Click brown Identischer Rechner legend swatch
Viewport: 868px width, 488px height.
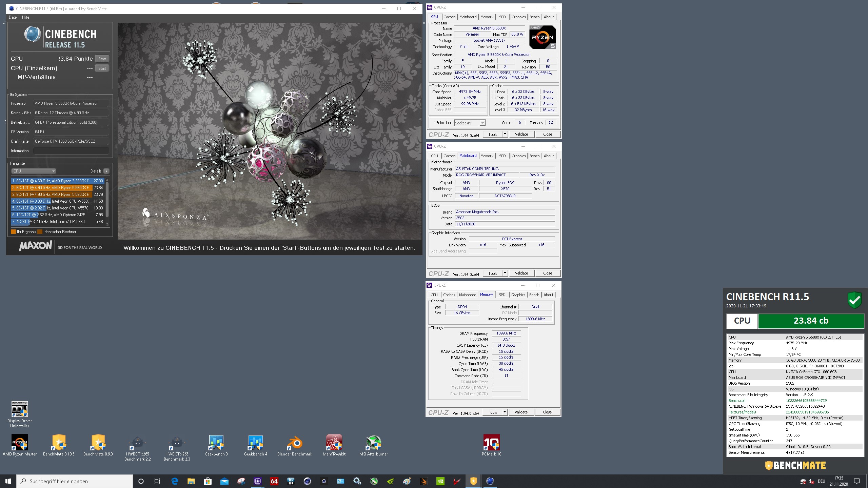coord(40,232)
